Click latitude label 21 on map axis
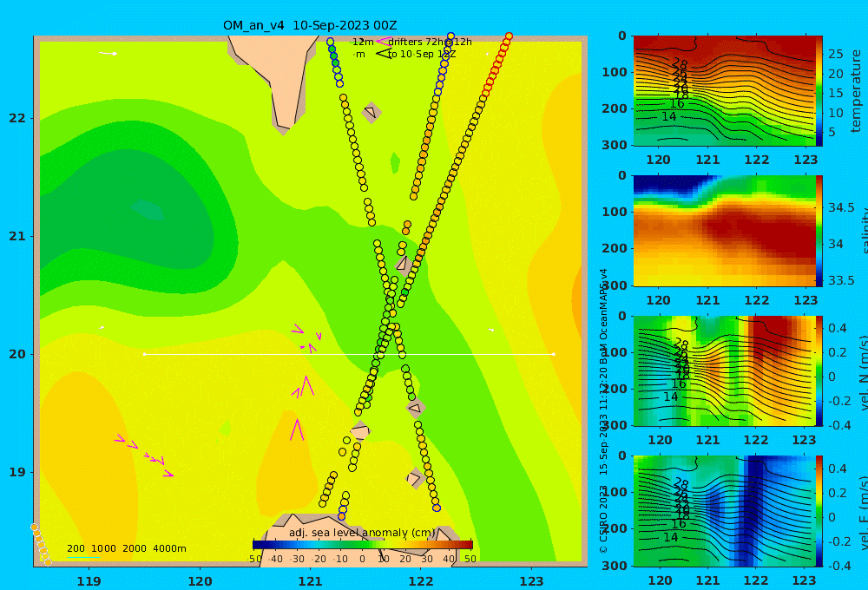Viewport: 868px width, 590px height. click(17, 236)
